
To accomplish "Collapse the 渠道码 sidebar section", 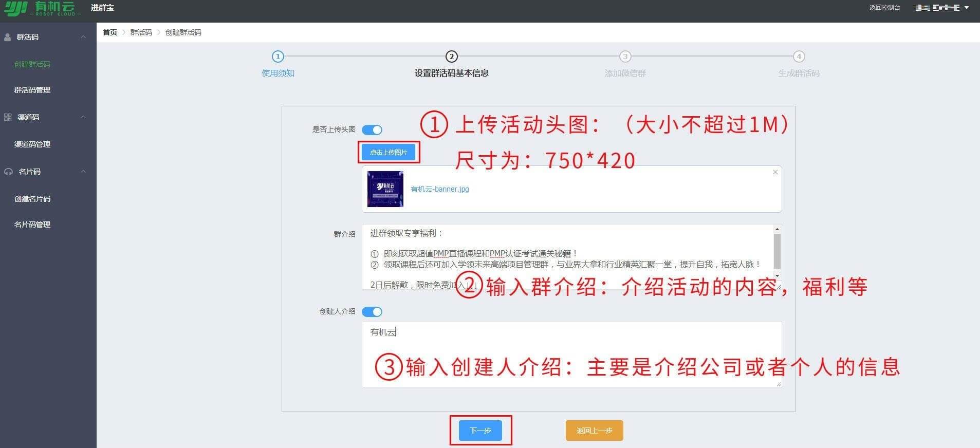I will 83,117.
